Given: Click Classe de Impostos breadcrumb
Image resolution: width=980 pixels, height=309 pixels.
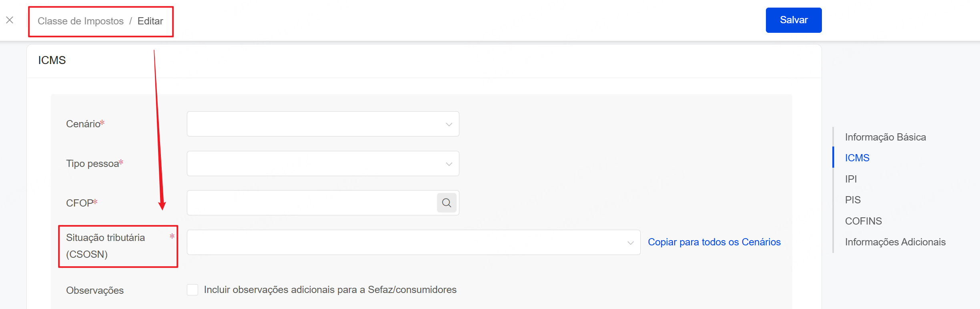Looking at the screenshot, I should [x=80, y=21].
